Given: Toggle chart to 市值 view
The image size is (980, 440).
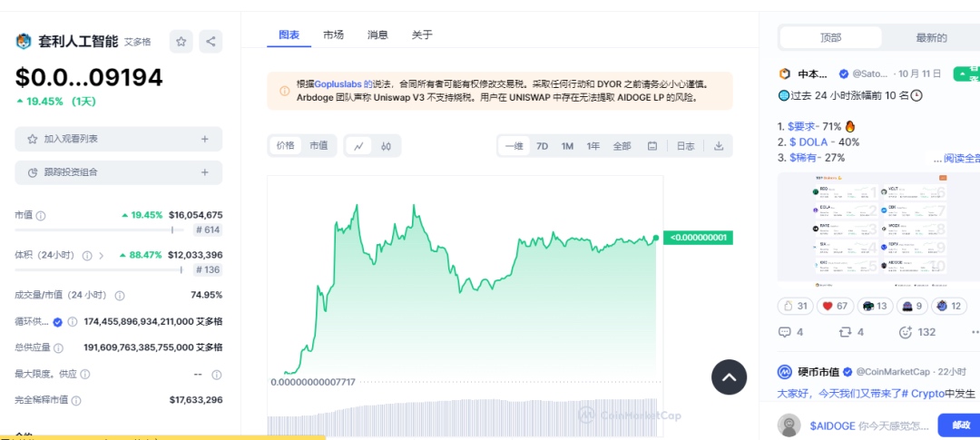Looking at the screenshot, I should point(318,146).
